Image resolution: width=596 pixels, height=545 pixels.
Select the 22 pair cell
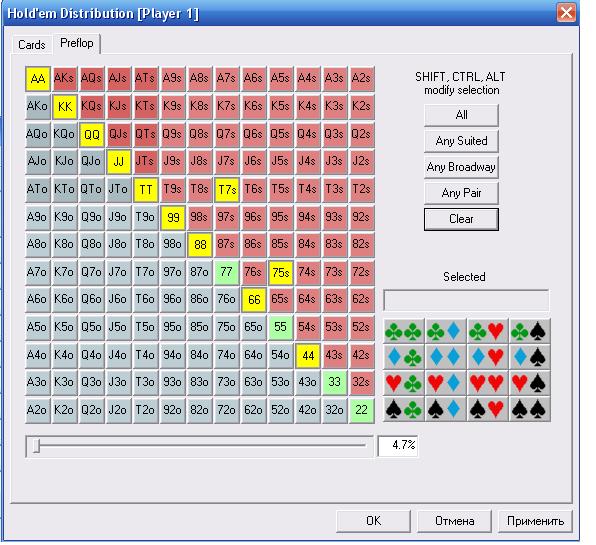(x=361, y=410)
